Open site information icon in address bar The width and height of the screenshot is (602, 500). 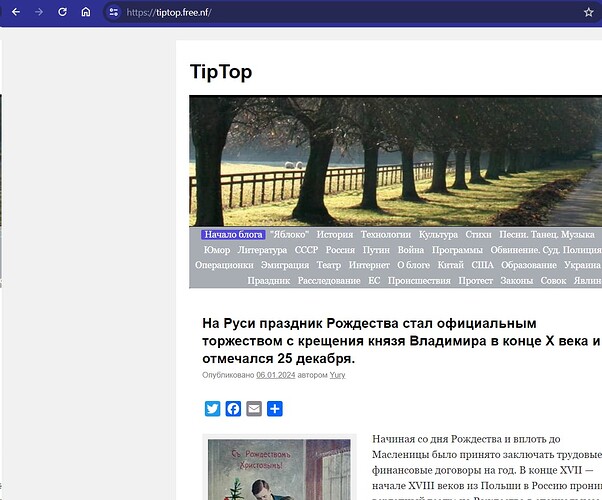click(113, 12)
